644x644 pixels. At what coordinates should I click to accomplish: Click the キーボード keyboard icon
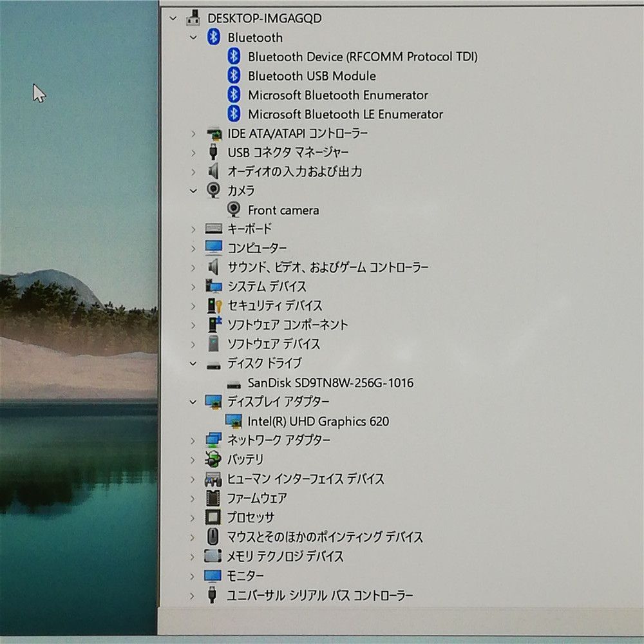(213, 229)
